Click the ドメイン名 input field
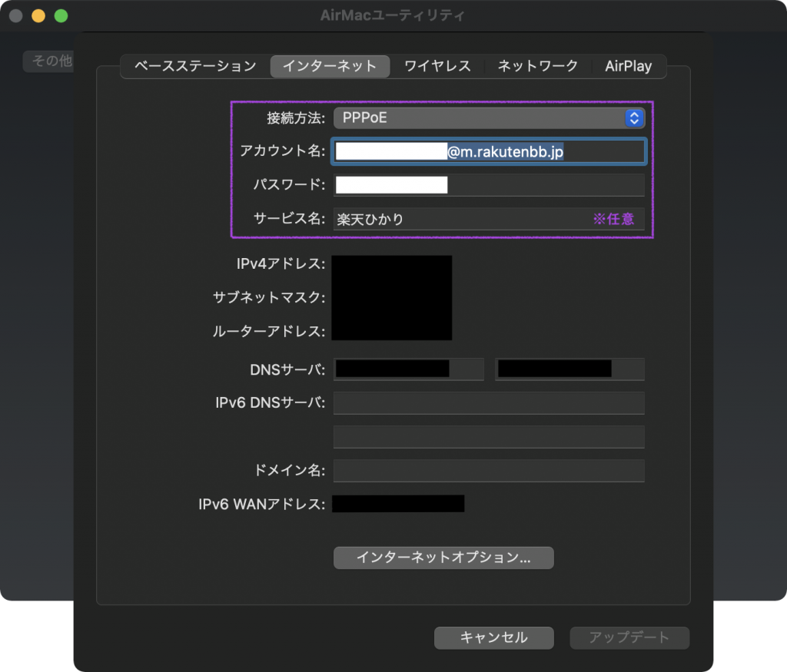 pyautogui.click(x=489, y=470)
